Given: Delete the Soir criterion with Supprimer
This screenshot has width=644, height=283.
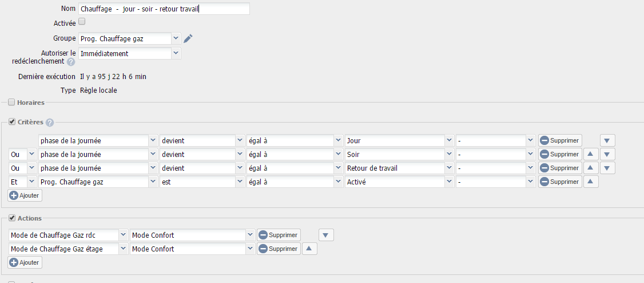Looking at the screenshot, I should [x=560, y=154].
